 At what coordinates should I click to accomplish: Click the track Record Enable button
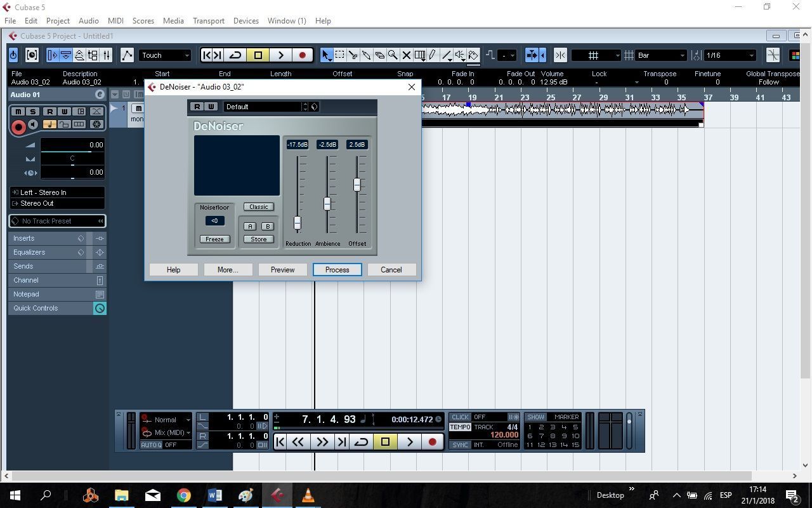18,127
